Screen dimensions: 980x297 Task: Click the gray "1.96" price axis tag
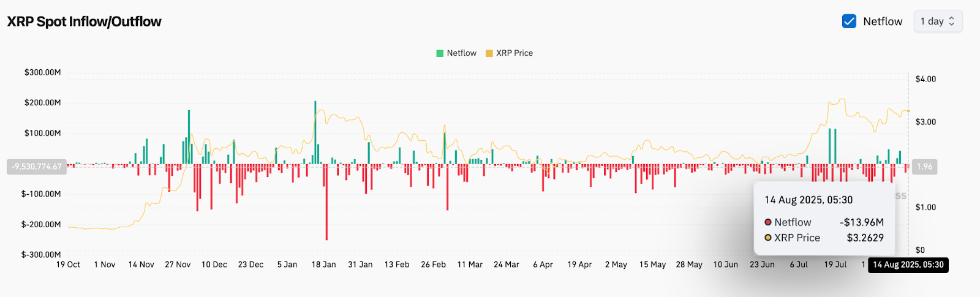point(924,167)
